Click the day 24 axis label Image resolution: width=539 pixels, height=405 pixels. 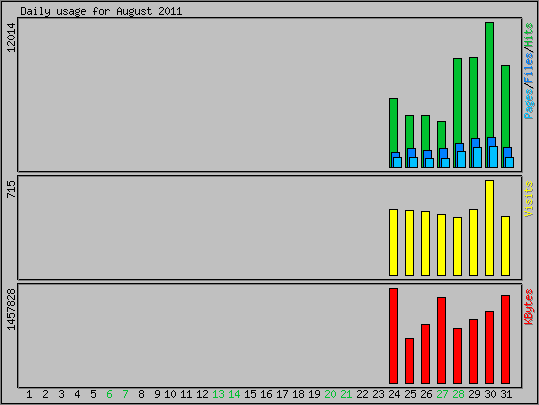394,394
